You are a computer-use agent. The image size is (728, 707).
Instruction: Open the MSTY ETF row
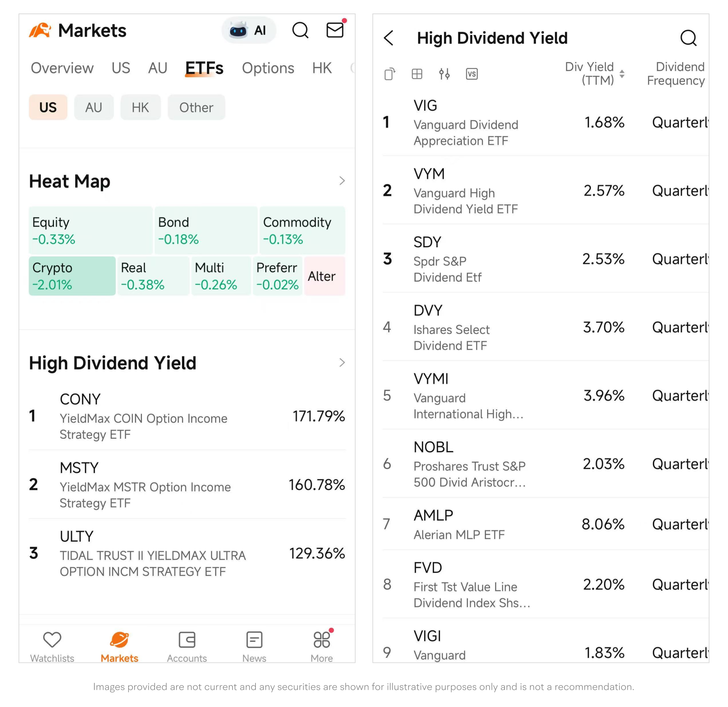coord(187,485)
